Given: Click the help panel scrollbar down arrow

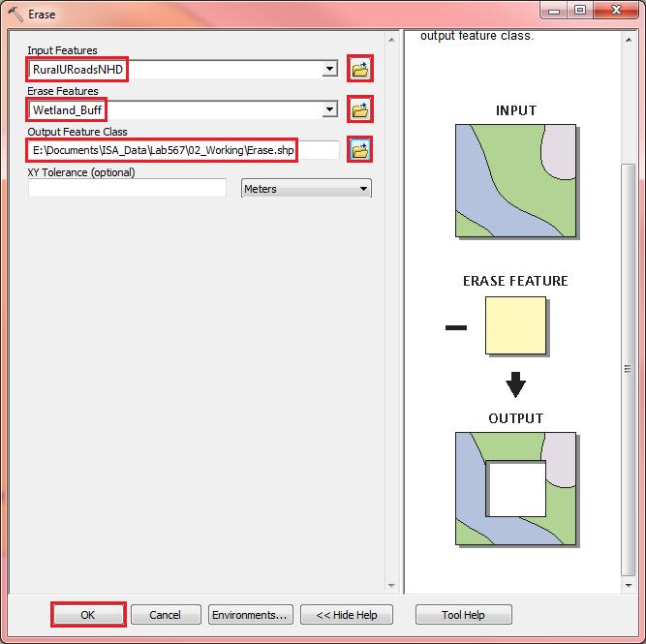Looking at the screenshot, I should (629, 585).
